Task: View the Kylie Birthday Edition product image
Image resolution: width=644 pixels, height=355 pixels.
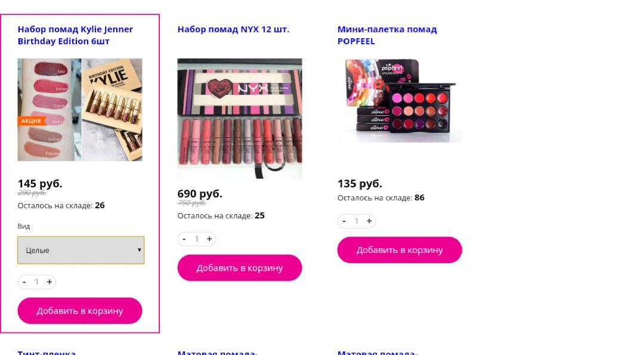Action: tap(80, 109)
